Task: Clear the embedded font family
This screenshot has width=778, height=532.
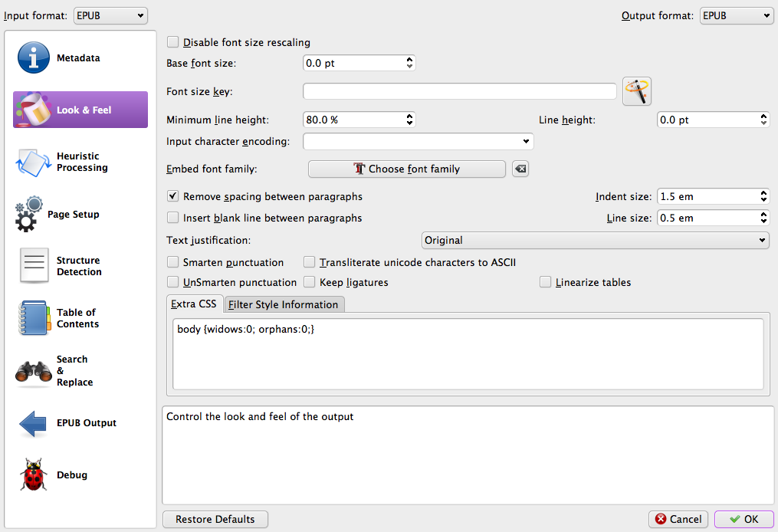Action: click(520, 169)
